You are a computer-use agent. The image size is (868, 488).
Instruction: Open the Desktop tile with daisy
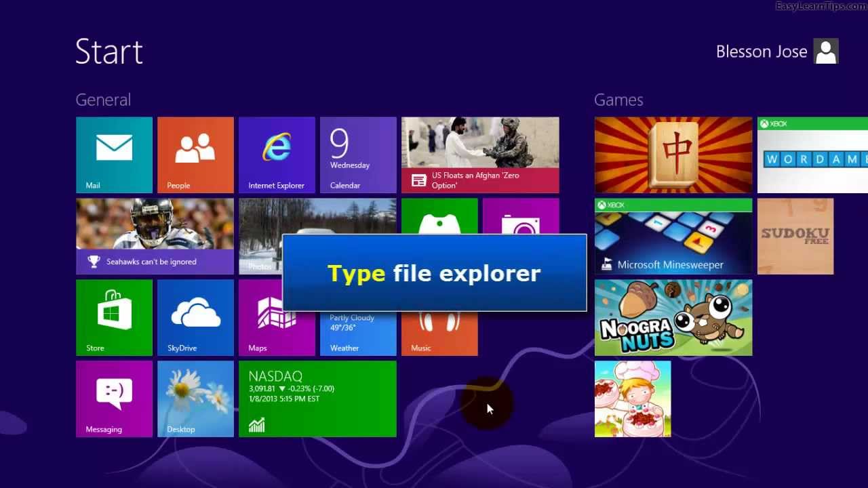195,399
